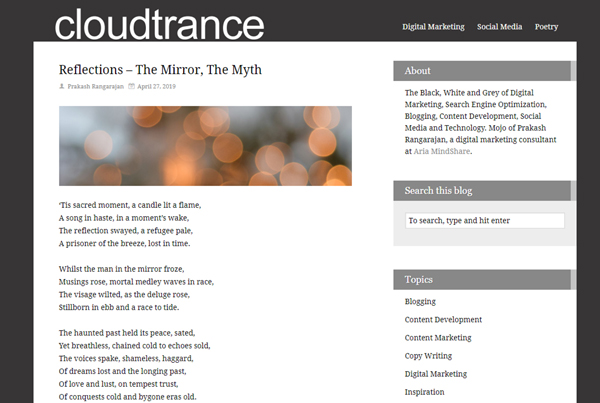Open the Content Development topic

[x=443, y=320]
